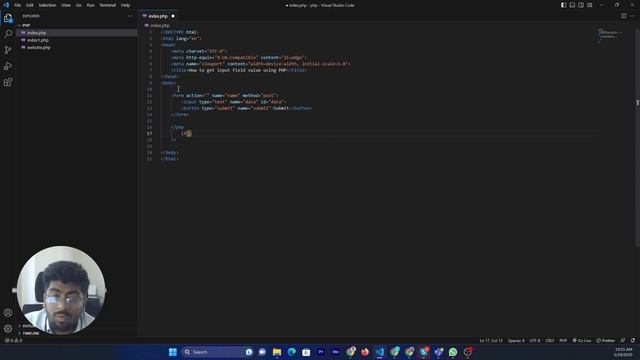Open the Explorer view in activity bar
This screenshot has height=360, width=640.
coord(8,18)
